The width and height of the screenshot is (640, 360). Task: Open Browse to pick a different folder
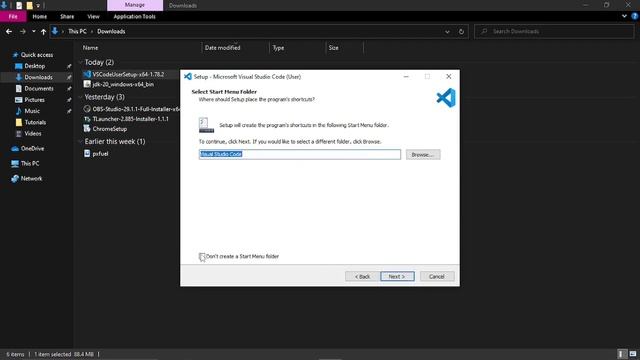tap(423, 155)
